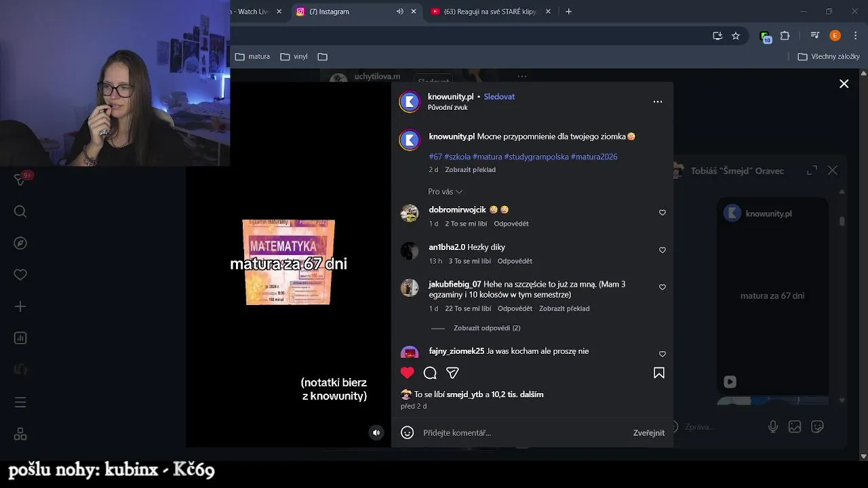Image resolution: width=868 pixels, height=488 pixels.
Task: Translate caption with Zobrazit překlad
Action: pos(470,170)
